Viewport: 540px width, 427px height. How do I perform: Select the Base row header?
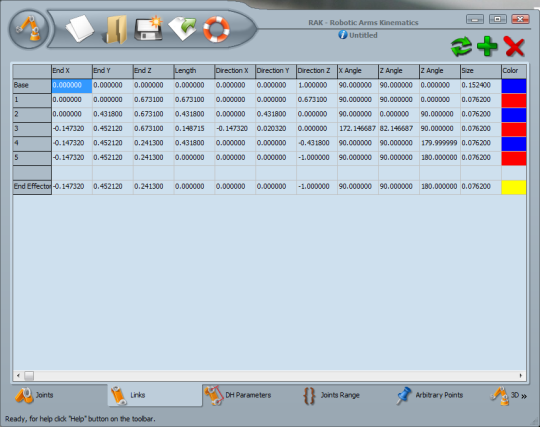pos(32,86)
